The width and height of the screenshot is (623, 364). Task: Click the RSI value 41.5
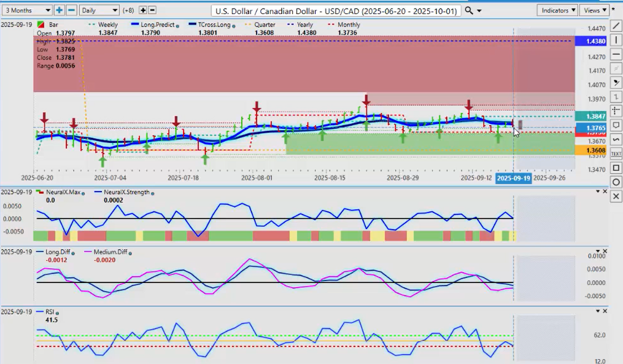point(52,320)
